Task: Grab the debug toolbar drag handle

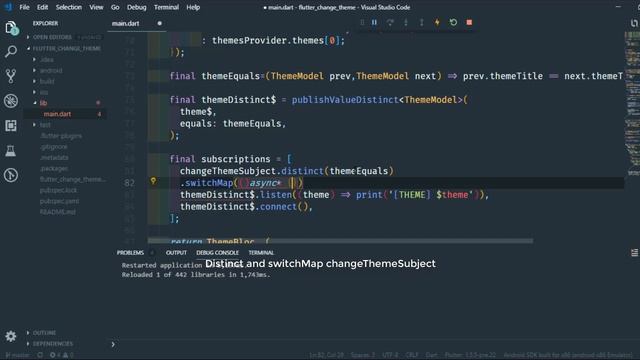Action: (362, 22)
